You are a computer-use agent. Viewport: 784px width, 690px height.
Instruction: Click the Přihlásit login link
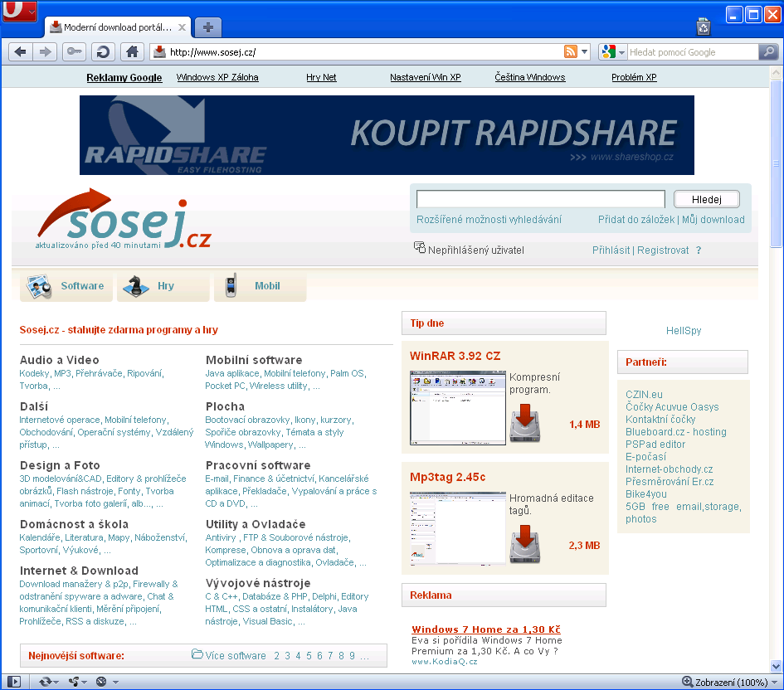[611, 250]
